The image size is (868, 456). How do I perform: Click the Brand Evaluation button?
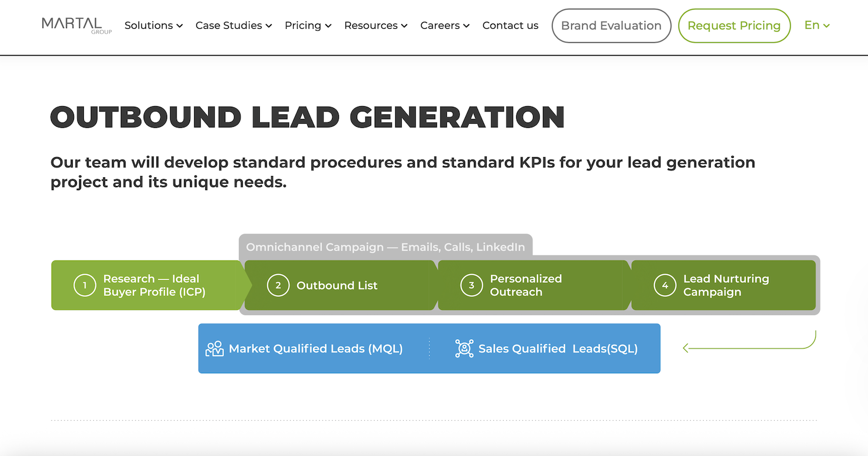[x=611, y=25]
